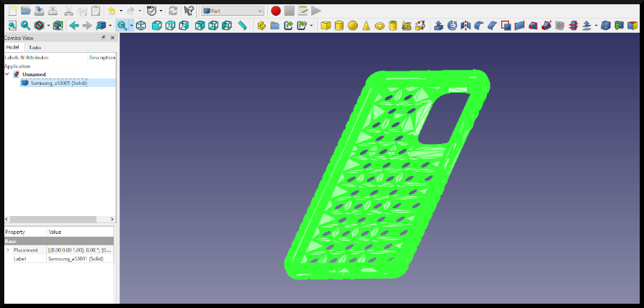This screenshot has height=308, width=644.
Task: Insert a cylinder primitive from toolbar
Action: point(339,26)
